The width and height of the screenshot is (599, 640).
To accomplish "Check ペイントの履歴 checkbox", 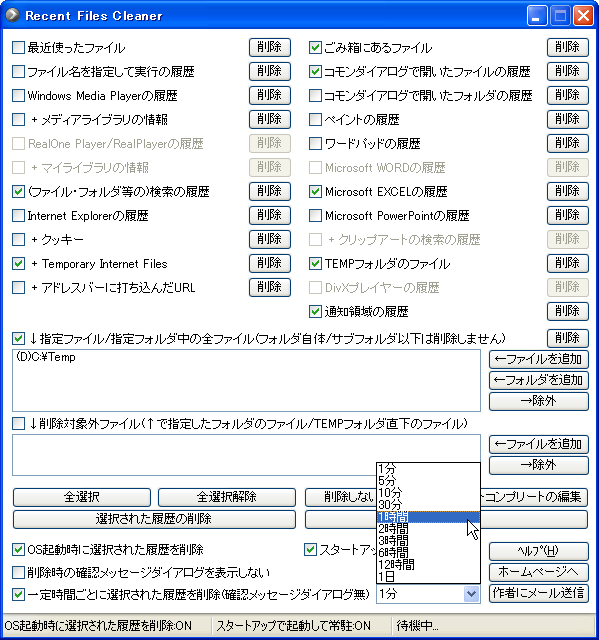I will click(x=315, y=120).
